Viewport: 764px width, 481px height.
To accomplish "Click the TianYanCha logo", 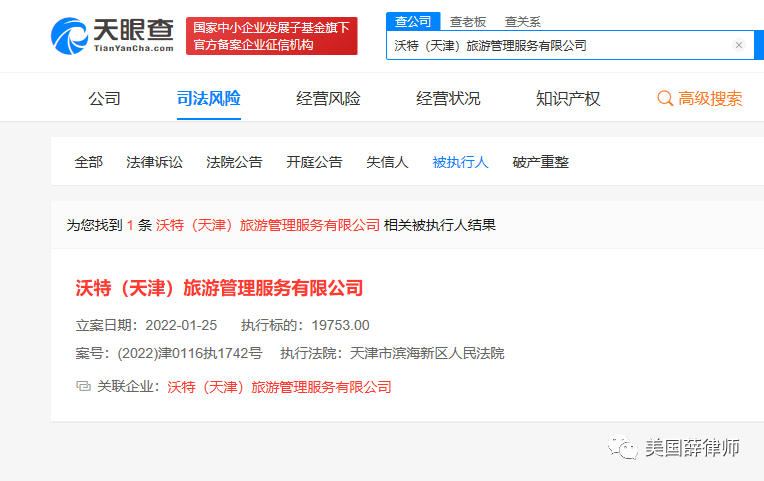I will tap(113, 36).
